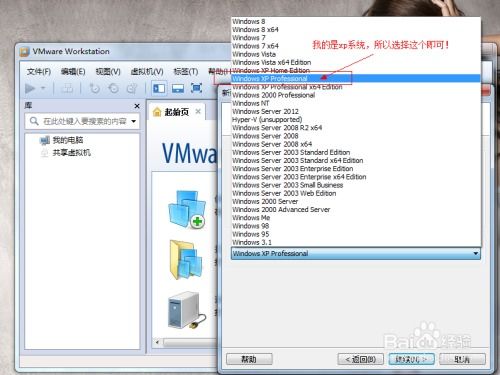The width and height of the screenshot is (500, 375).
Task: Open the 编辑(E) menu
Action: click(x=73, y=72)
